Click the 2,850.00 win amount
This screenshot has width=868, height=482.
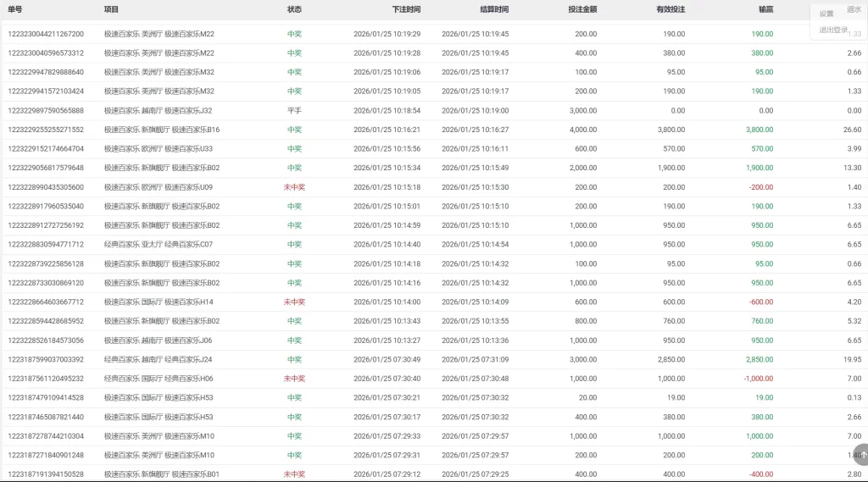(x=759, y=359)
